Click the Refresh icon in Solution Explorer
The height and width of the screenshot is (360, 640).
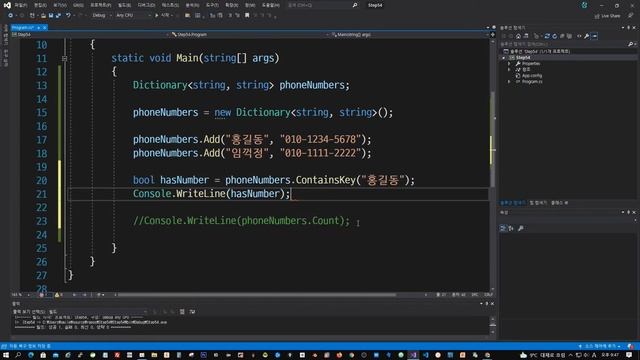(x=554, y=36)
